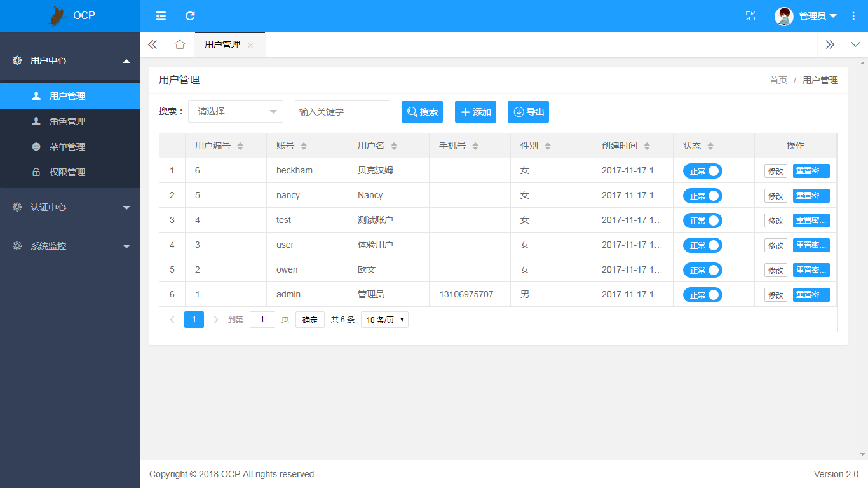This screenshot has height=488, width=868.
Task: Click the user icon beside 角色管理
Action: [36, 121]
